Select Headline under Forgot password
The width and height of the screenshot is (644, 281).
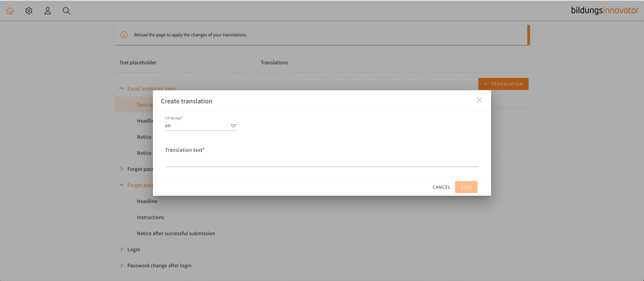[x=147, y=201]
